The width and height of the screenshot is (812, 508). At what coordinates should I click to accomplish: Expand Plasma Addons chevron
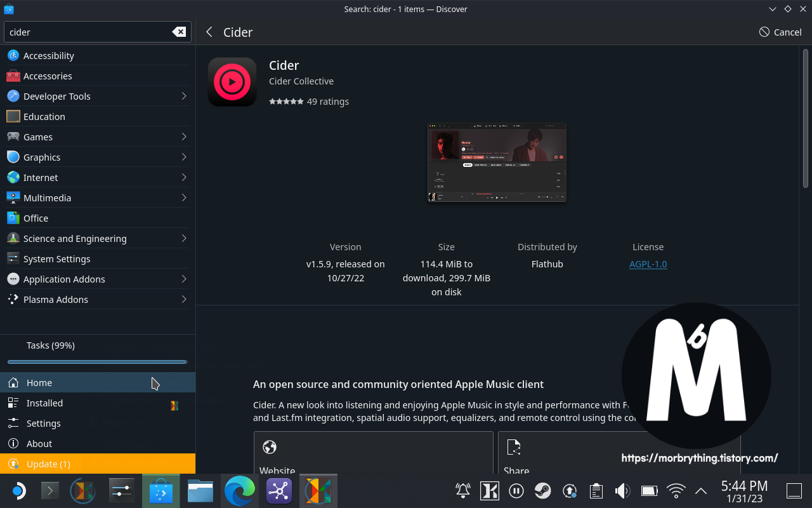(x=184, y=300)
